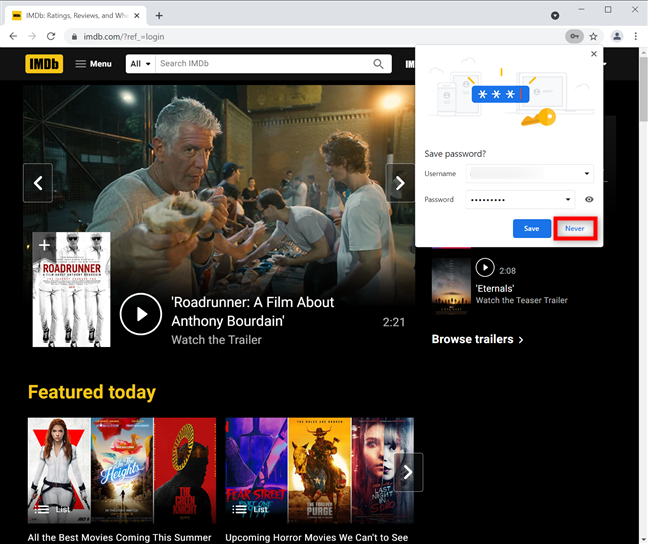Image resolution: width=648 pixels, height=544 pixels.
Task: Open Chrome three-dot menu
Action: pyautogui.click(x=636, y=36)
